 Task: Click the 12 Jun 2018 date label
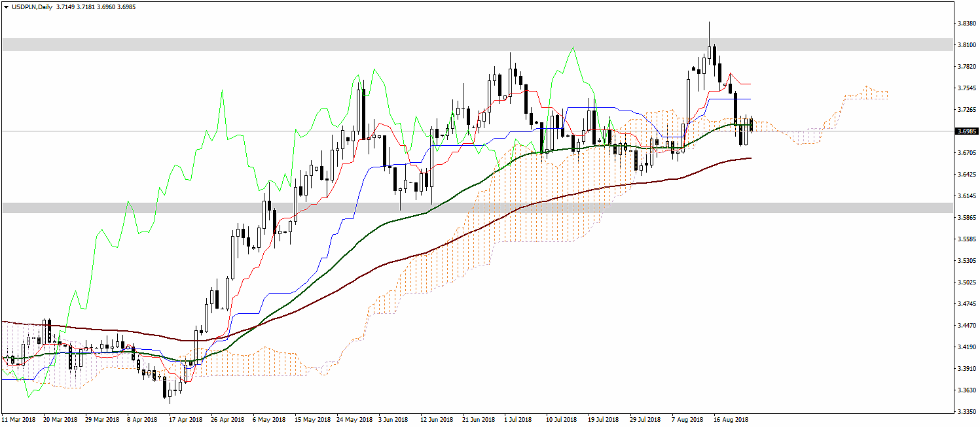437,419
